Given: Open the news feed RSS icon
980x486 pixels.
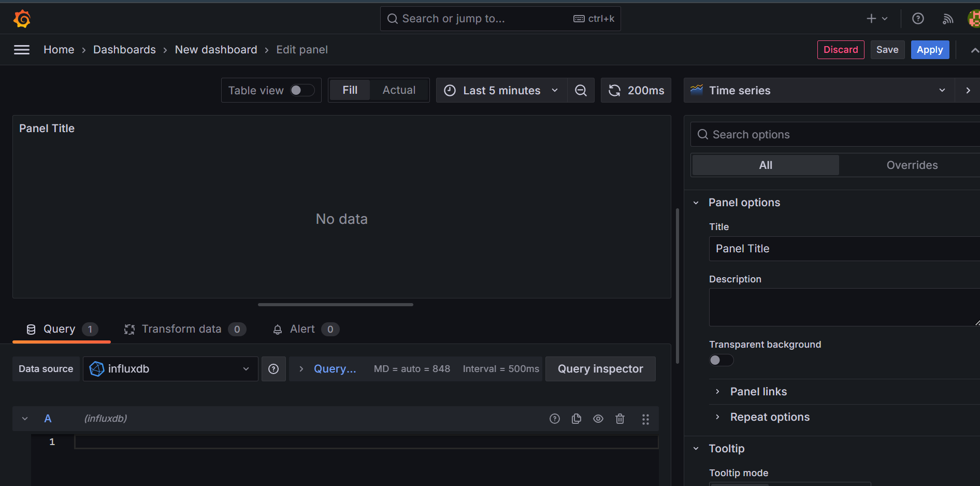Looking at the screenshot, I should tap(948, 19).
